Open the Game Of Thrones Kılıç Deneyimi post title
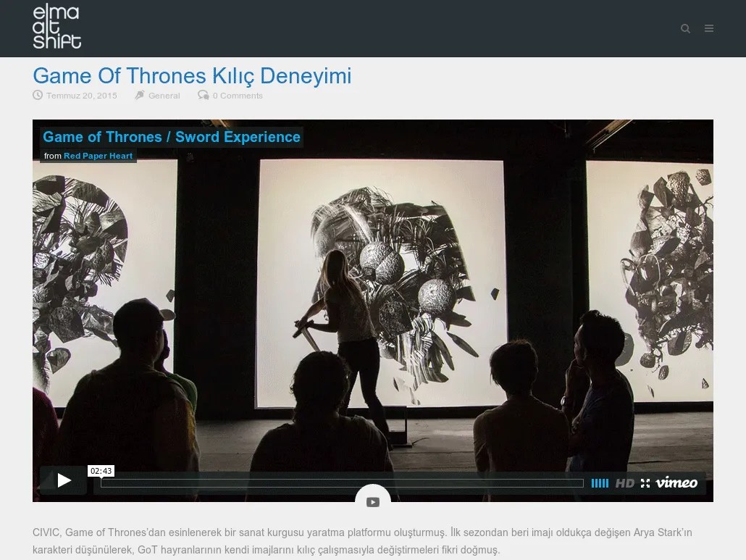The width and height of the screenshot is (746, 560). [192, 75]
